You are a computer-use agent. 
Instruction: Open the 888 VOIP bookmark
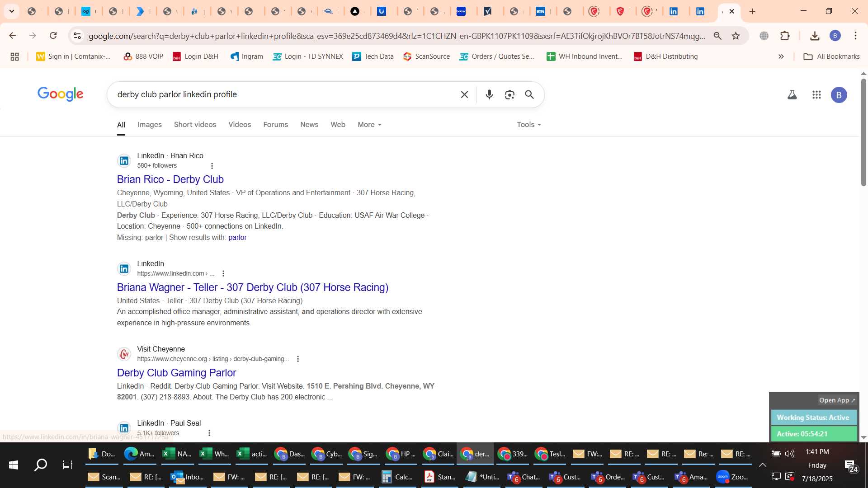(x=143, y=56)
